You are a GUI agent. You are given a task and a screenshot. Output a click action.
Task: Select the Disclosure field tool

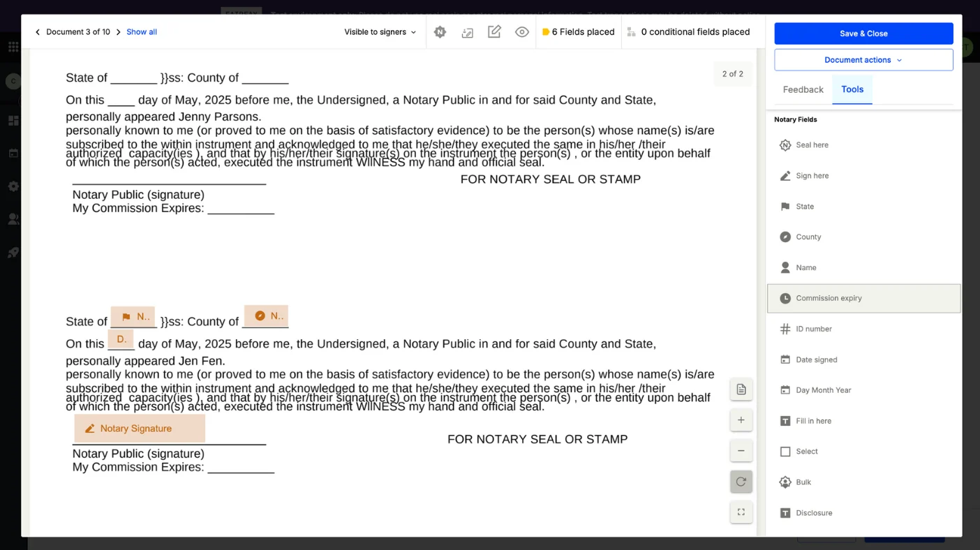[x=863, y=513]
